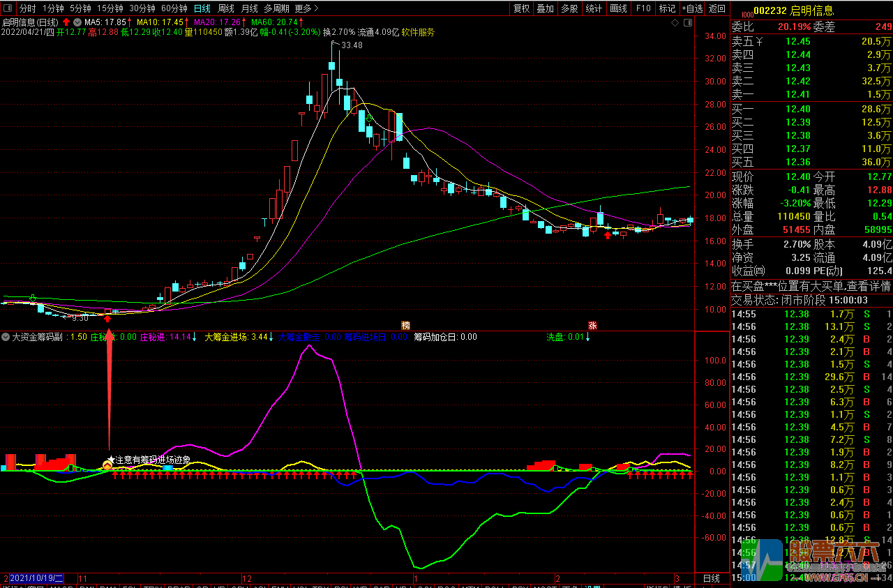The width and height of the screenshot is (893, 588).
Task: Click the 复权 button
Action: 521,8
